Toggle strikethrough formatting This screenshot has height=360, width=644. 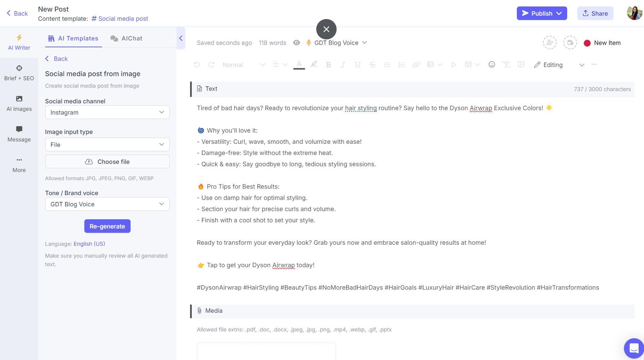[x=372, y=65]
